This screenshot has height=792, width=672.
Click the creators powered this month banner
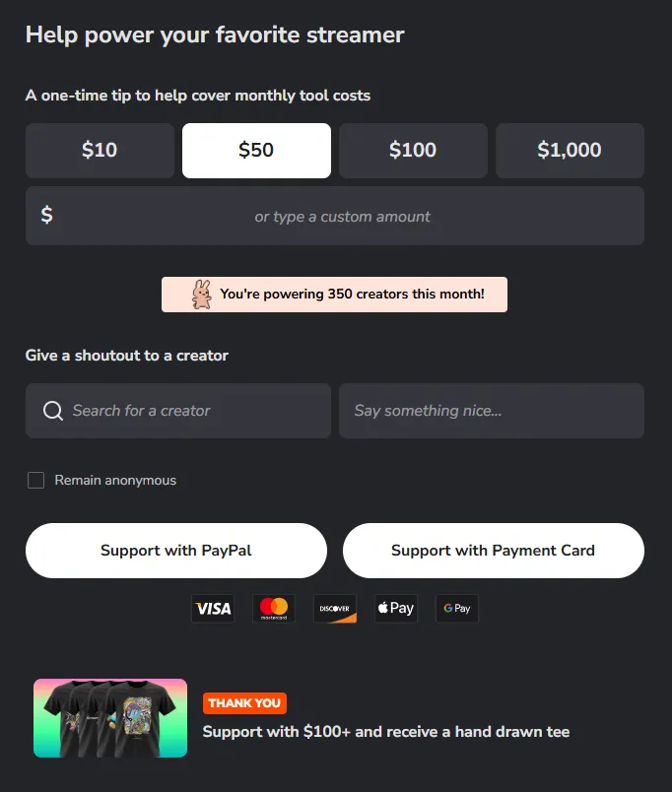(x=335, y=294)
